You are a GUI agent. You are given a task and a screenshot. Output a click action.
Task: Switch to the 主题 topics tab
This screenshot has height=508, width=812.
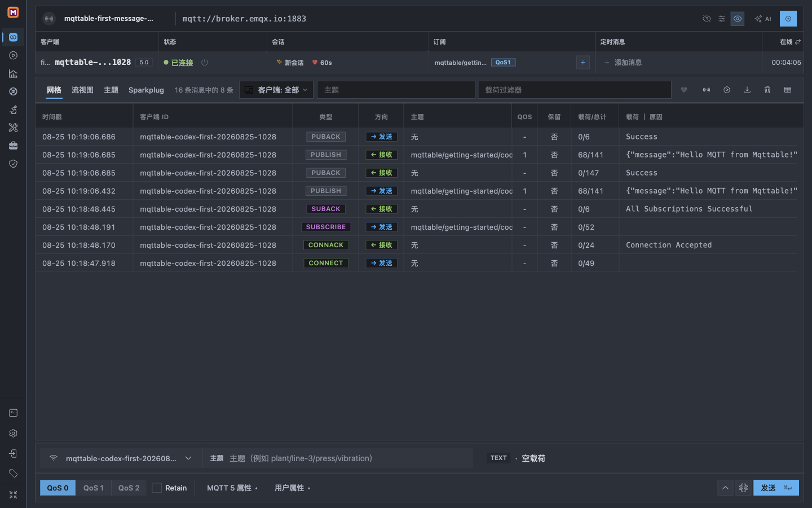[x=111, y=90]
